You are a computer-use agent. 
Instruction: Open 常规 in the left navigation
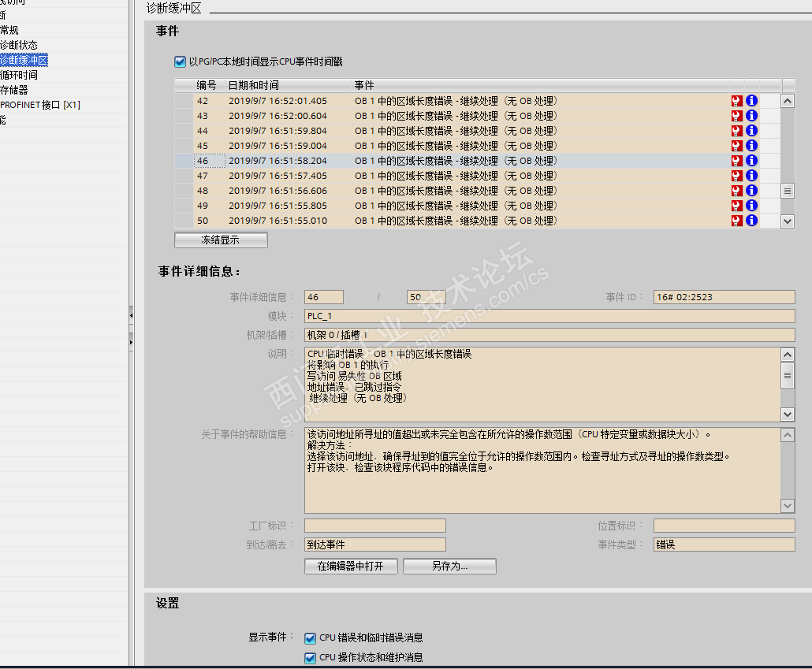pyautogui.click(x=9, y=30)
